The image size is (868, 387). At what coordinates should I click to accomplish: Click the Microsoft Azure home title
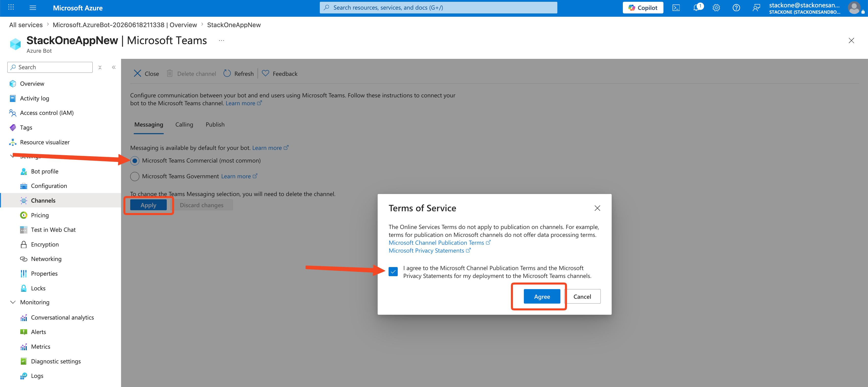click(78, 8)
